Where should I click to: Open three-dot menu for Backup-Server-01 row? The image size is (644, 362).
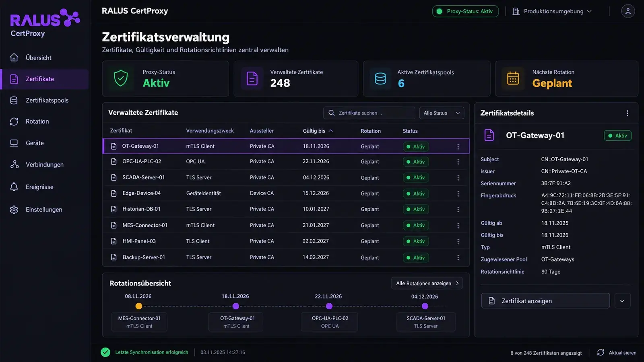coord(458,257)
